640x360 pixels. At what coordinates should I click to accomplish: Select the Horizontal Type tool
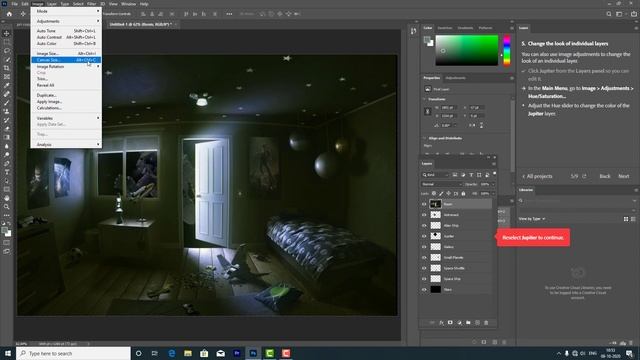(7, 172)
